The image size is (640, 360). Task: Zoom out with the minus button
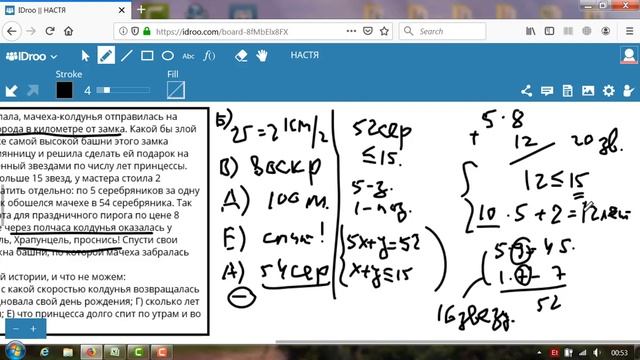[16, 329]
